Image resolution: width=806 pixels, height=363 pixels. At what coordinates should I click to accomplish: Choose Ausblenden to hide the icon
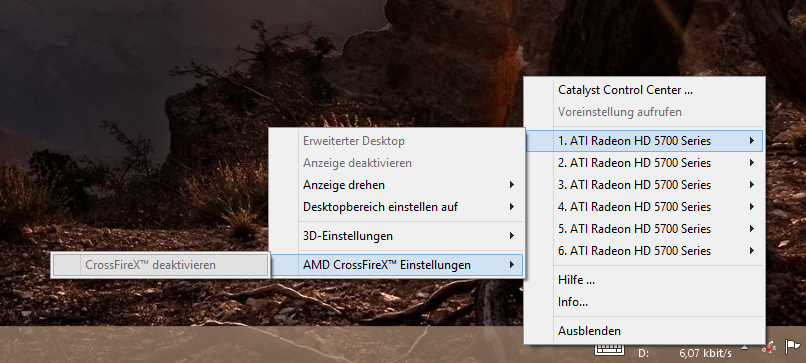pyautogui.click(x=645, y=331)
